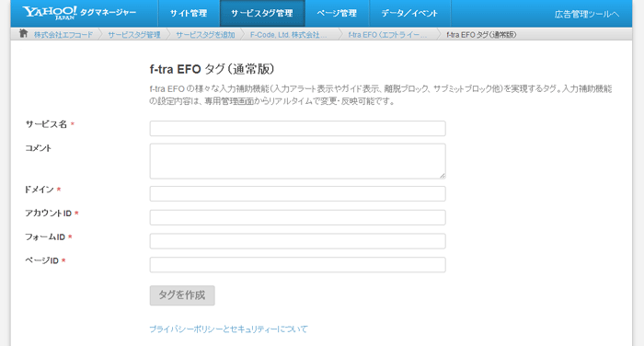The width and height of the screenshot is (644, 346).
Task: Click 株式会社エフコード breadcrumb link
Action: (x=63, y=35)
